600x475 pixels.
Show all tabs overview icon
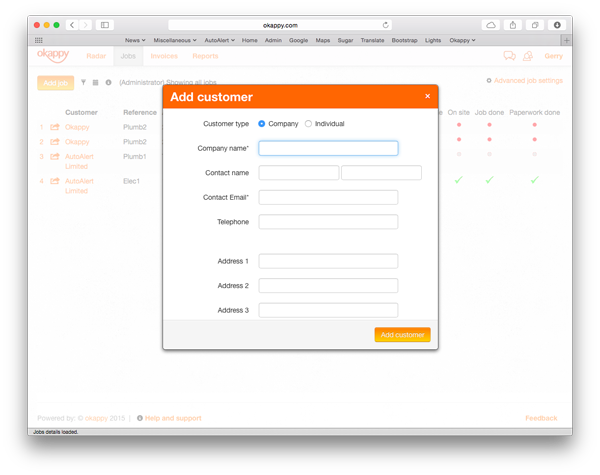(x=535, y=25)
